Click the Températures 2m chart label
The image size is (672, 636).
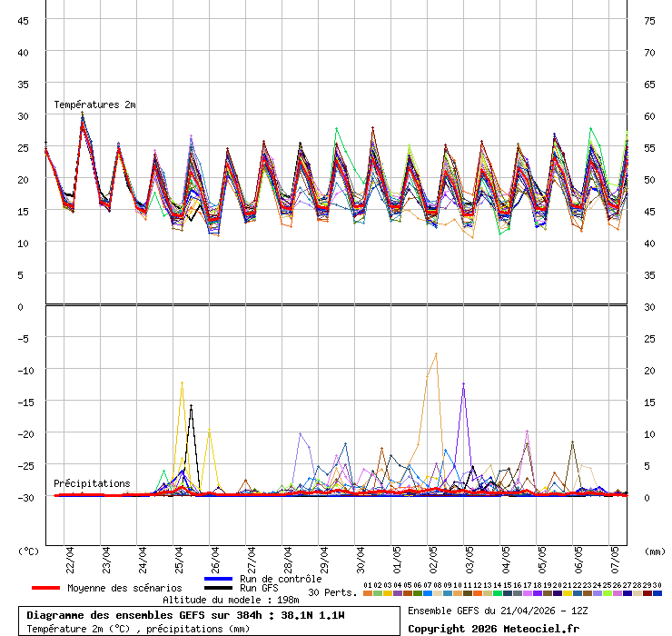pyautogui.click(x=94, y=104)
